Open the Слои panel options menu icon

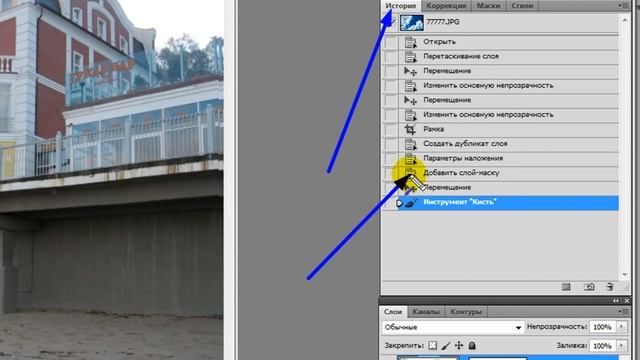pos(623,311)
